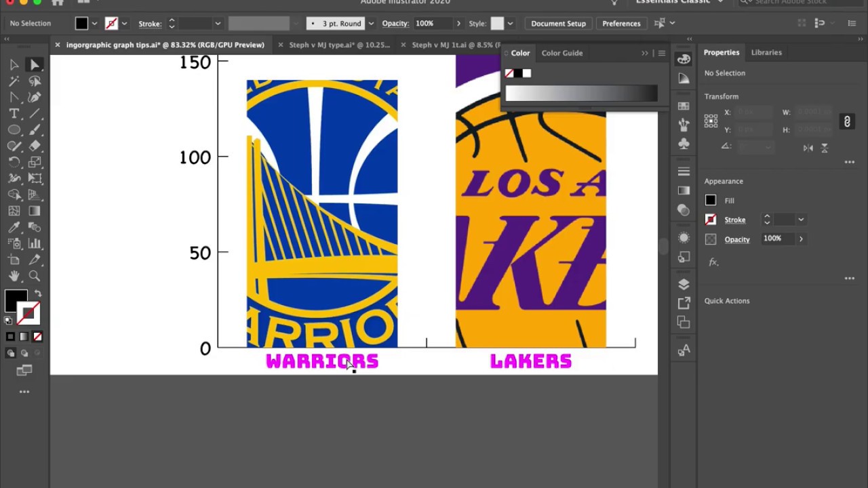
Task: Select the Scale tool
Action: click(x=35, y=162)
